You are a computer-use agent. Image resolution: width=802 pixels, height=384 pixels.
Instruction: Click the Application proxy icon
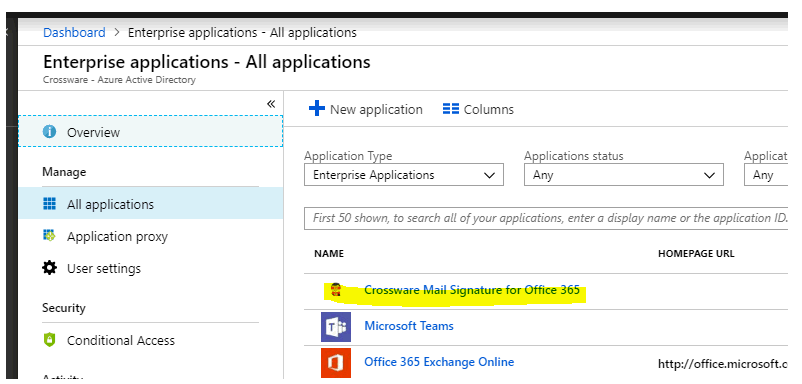(x=49, y=235)
